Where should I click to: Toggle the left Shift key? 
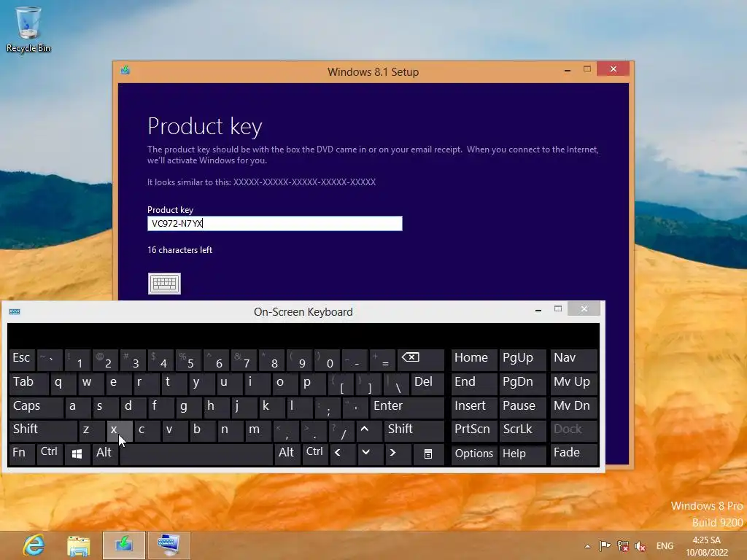coord(43,430)
